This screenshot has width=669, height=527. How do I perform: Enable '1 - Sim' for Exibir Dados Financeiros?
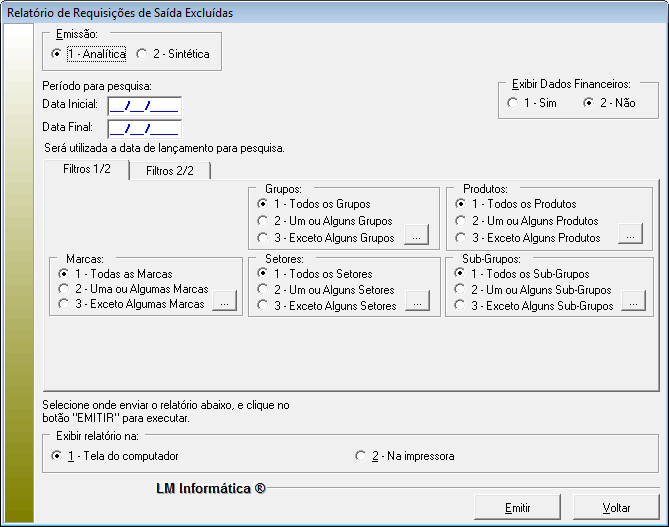(514, 103)
